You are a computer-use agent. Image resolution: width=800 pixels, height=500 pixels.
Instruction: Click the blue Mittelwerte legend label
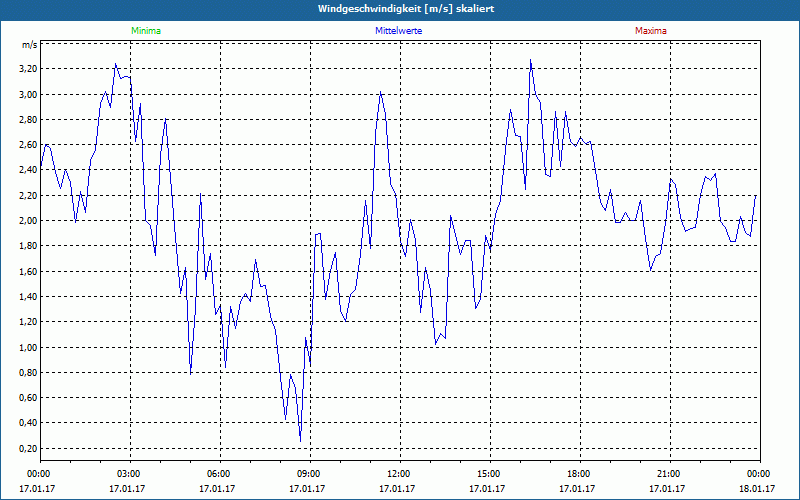tap(398, 31)
